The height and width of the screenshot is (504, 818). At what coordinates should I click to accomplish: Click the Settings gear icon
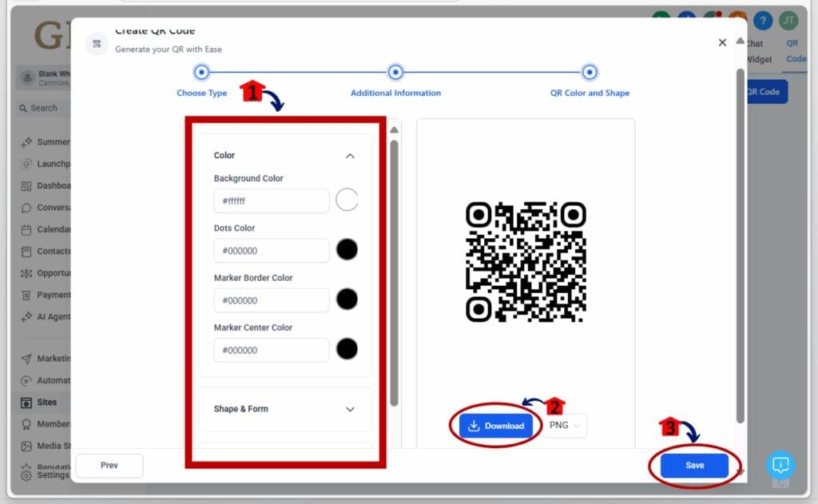pyautogui.click(x=26, y=475)
